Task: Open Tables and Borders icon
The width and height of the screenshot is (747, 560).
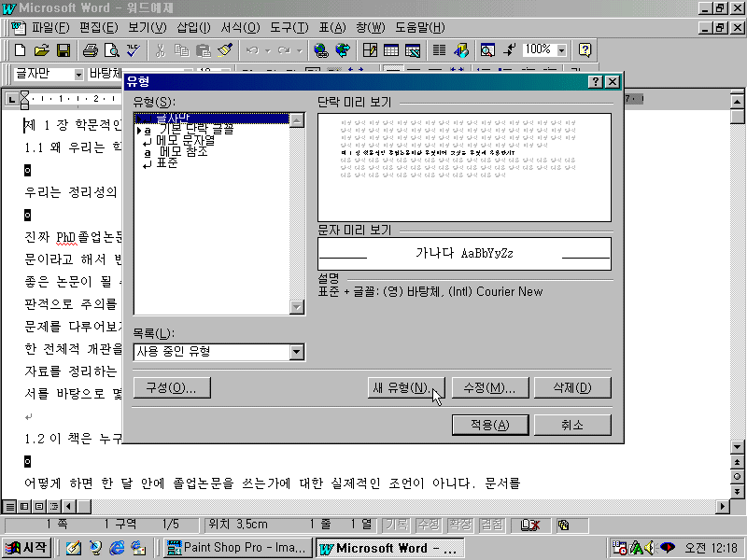Action: 370,50
